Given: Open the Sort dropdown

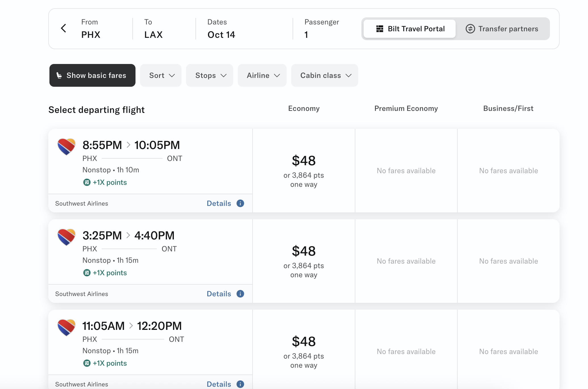Looking at the screenshot, I should (161, 75).
